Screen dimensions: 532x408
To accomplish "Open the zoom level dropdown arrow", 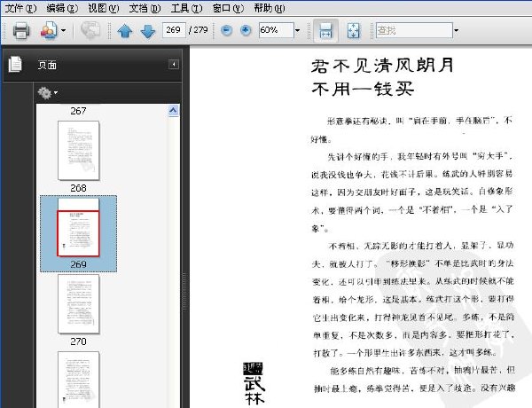I will (298, 30).
